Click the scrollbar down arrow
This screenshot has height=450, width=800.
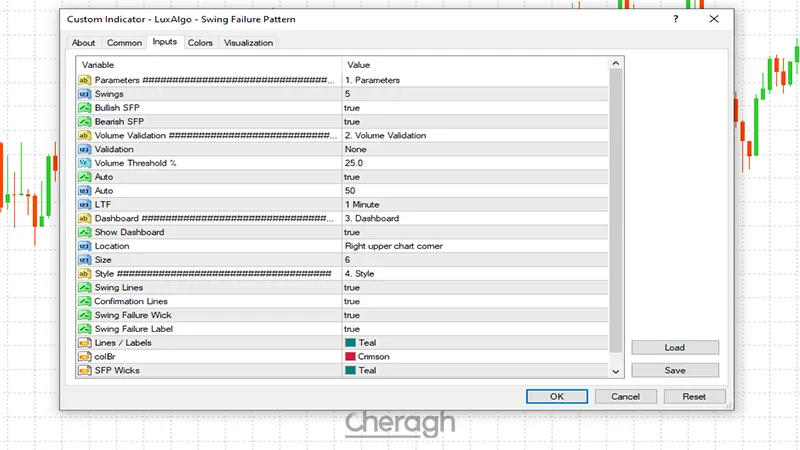pos(615,371)
